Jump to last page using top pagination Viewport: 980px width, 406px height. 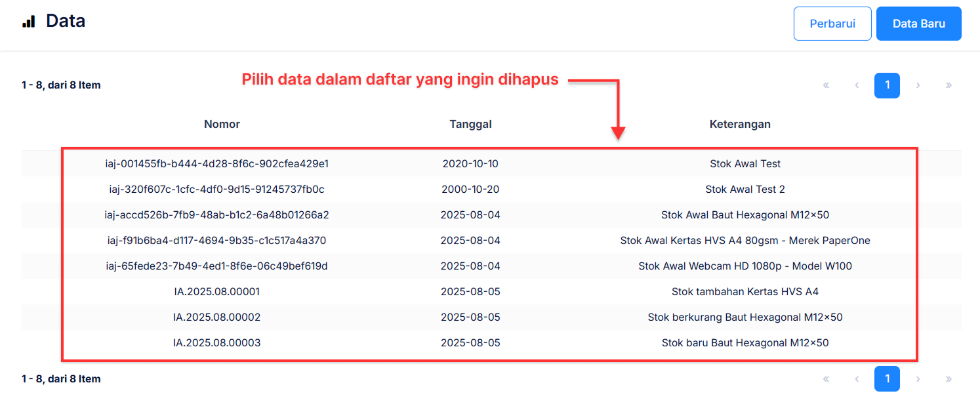coord(949,85)
